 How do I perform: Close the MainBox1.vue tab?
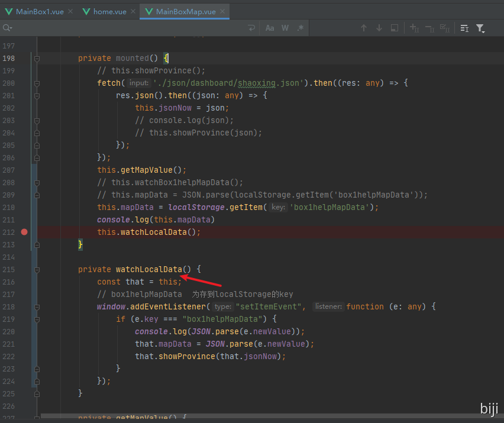pyautogui.click(x=70, y=12)
